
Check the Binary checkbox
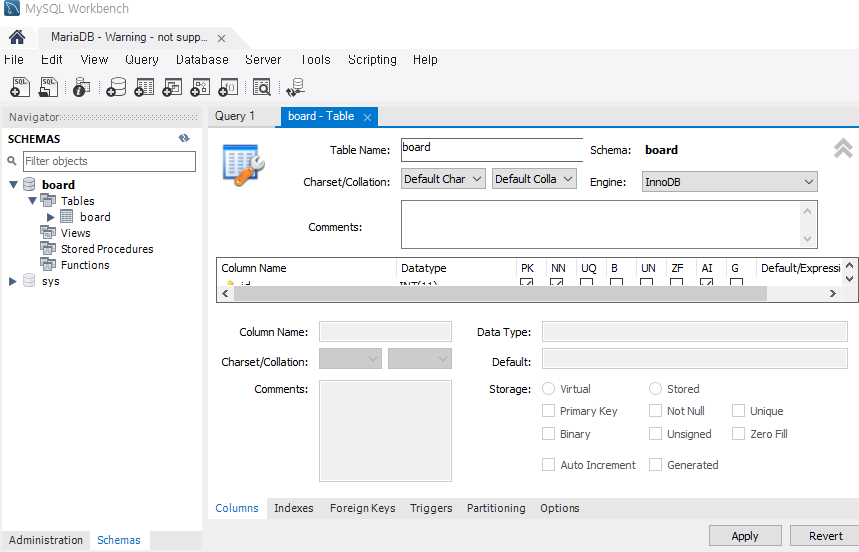pyautogui.click(x=548, y=434)
